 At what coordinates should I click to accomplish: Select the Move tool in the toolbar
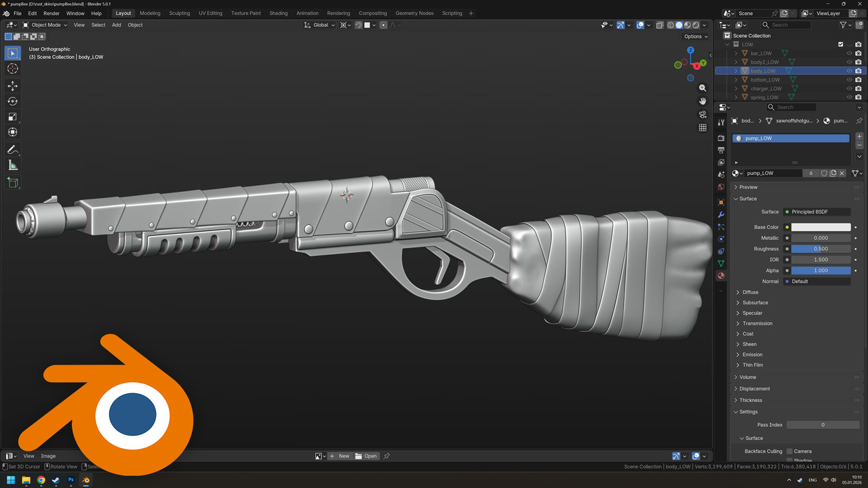(13, 86)
